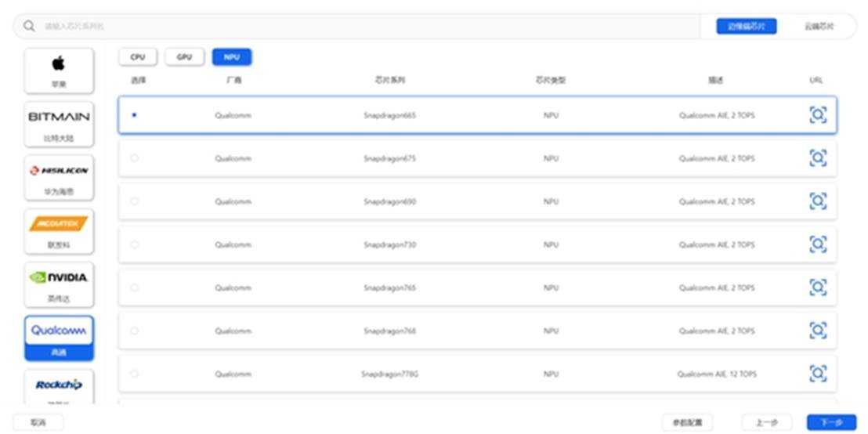Screen dimensions: 868x434
Task: Click the Snapdragon765 chip name
Action: pos(389,288)
